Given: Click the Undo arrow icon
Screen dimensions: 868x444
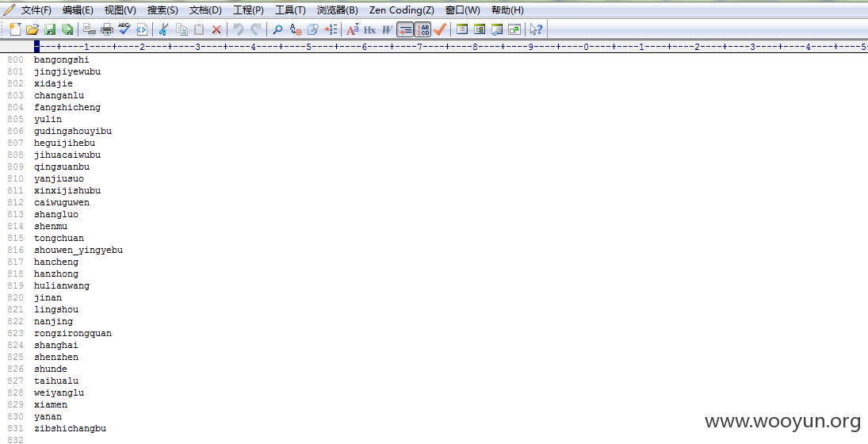Looking at the screenshot, I should point(238,29).
